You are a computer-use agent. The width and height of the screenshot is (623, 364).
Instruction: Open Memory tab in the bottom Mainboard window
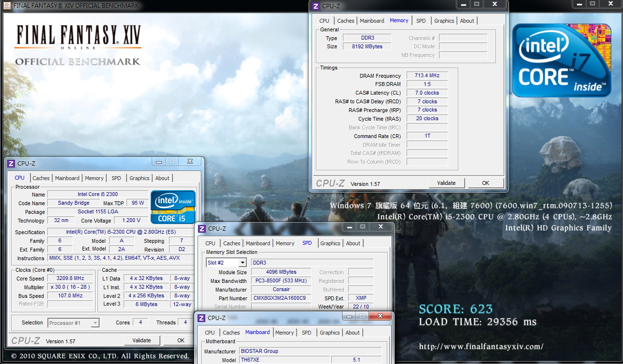[284, 333]
